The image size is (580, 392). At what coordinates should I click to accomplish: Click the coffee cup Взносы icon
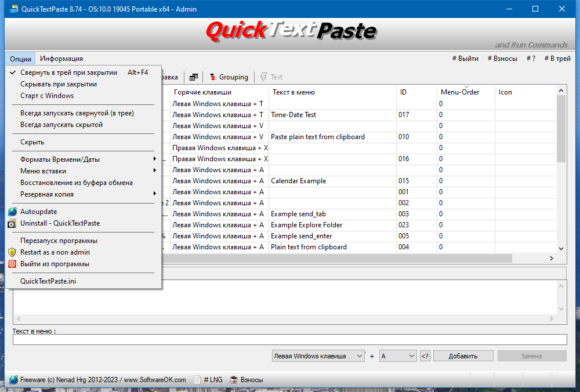click(233, 380)
